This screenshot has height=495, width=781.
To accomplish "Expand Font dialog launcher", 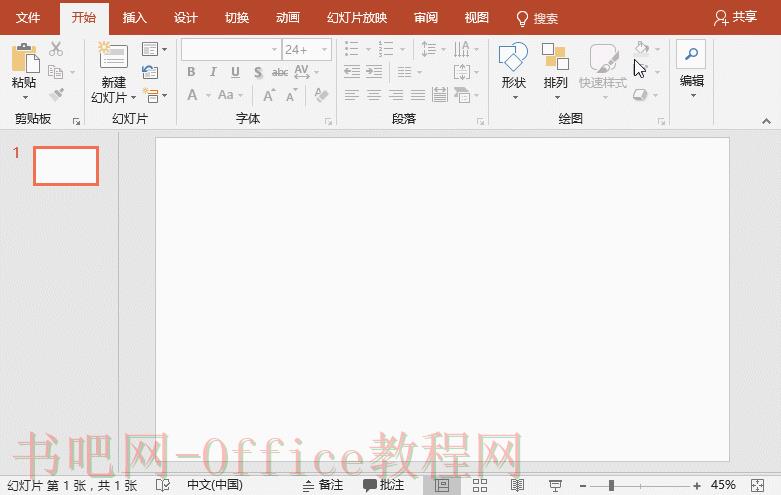I will pos(328,121).
